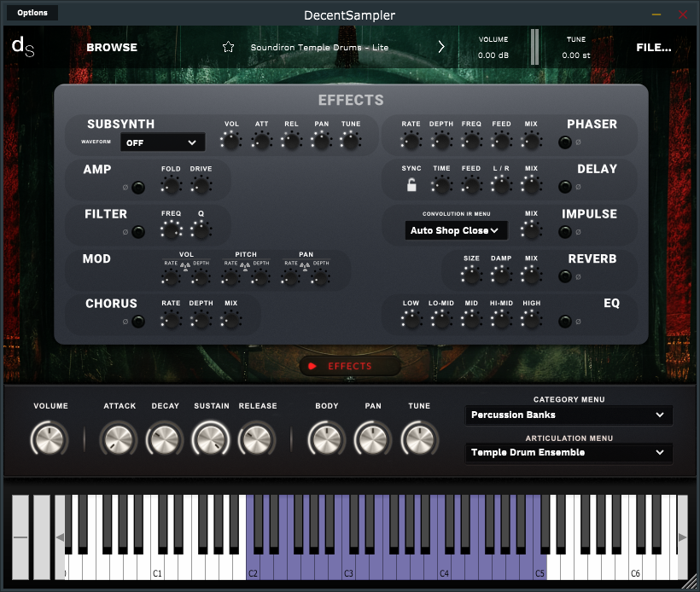The height and width of the screenshot is (592, 700).
Task: Toggle the Amp effect power button
Action: [x=138, y=188]
